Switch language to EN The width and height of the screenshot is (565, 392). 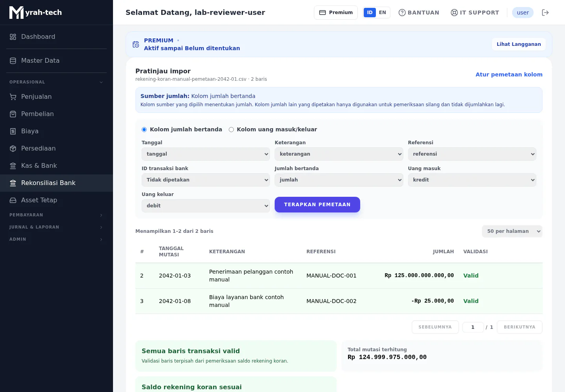tap(383, 13)
